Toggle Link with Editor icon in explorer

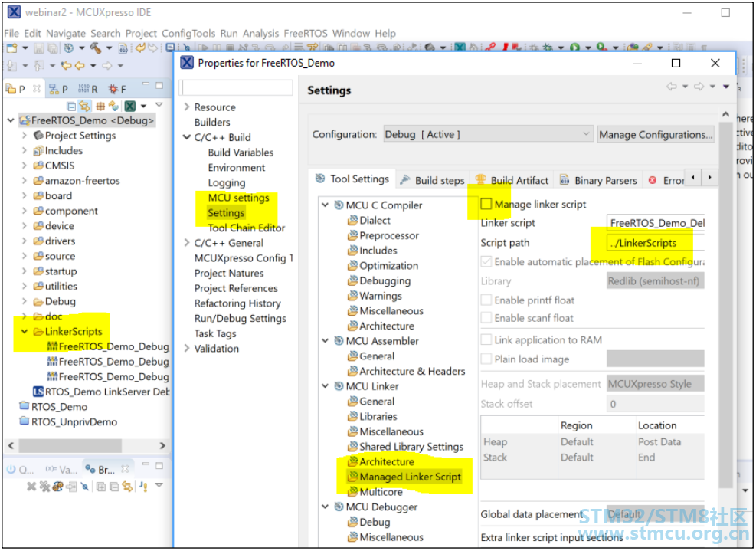tap(85, 107)
